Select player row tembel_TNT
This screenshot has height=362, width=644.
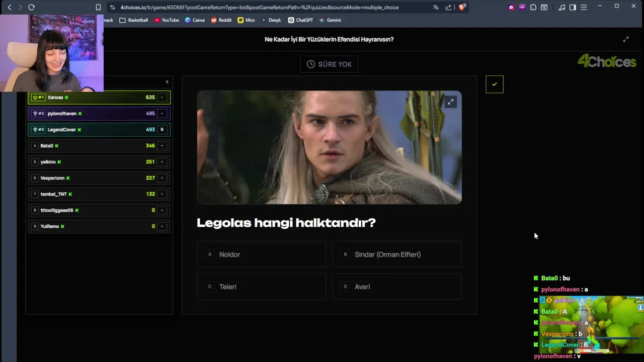(99, 194)
